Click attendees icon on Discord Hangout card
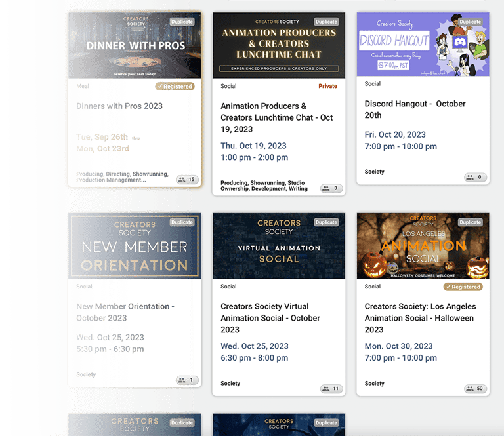The width and height of the screenshot is (504, 436). (x=475, y=177)
